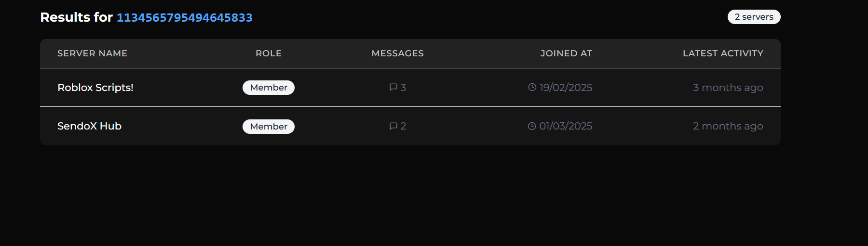
Task: Sort by the Role column header
Action: pos(269,53)
